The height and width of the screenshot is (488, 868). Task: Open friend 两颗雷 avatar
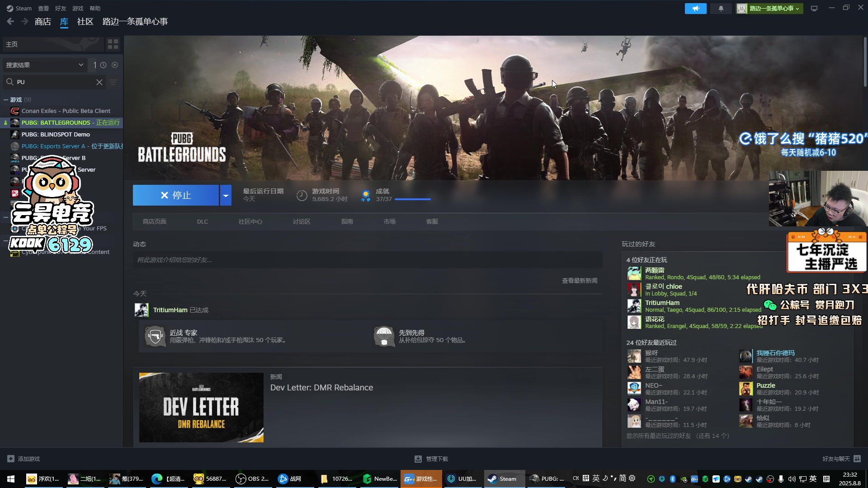click(634, 273)
